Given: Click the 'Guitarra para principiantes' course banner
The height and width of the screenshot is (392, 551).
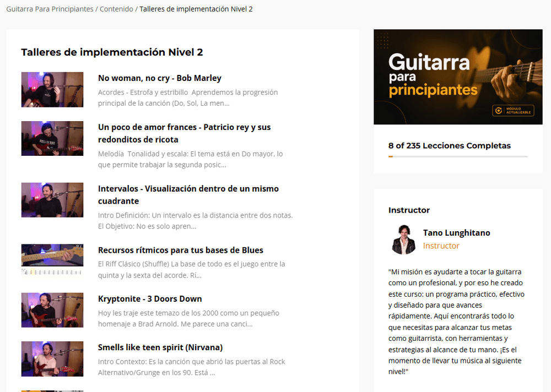Looking at the screenshot, I should (458, 77).
